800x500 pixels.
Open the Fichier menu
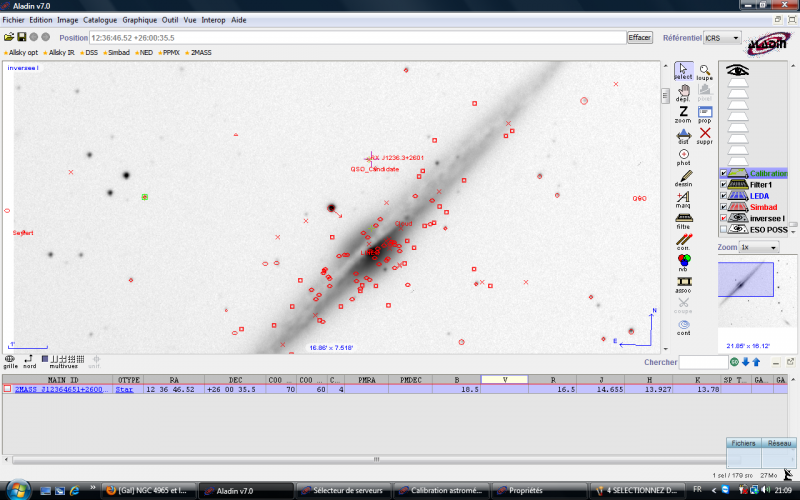point(13,20)
